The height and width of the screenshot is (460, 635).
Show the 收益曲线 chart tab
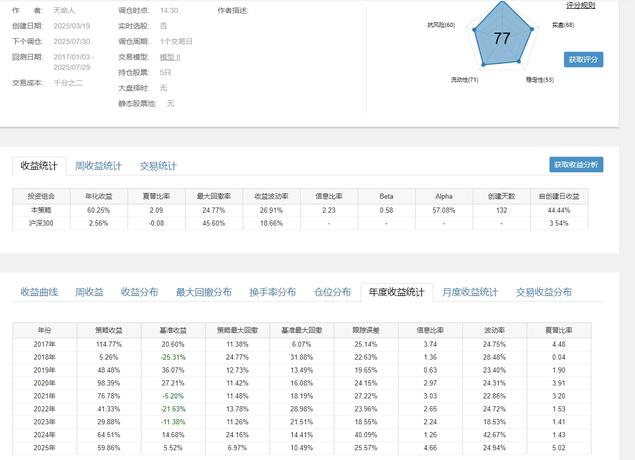(39, 292)
